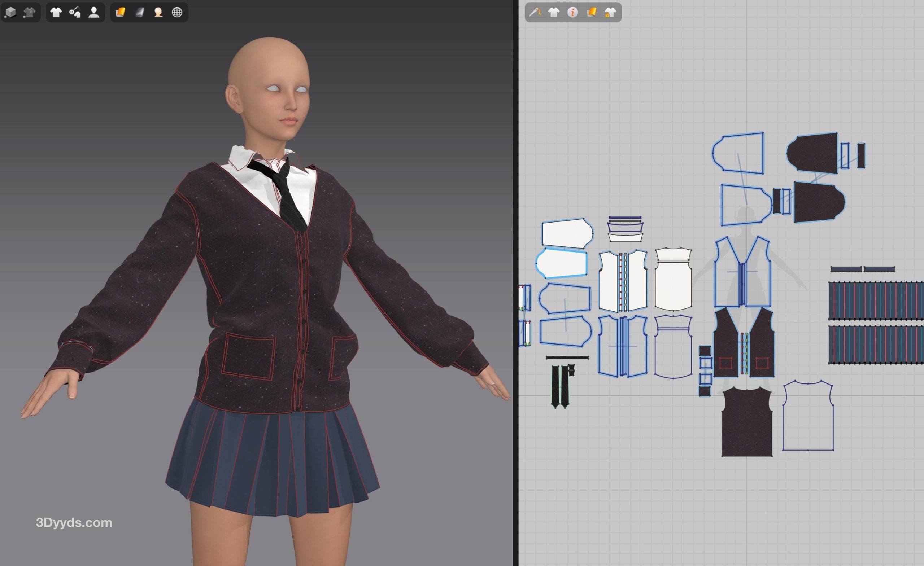Image resolution: width=924 pixels, height=566 pixels.
Task: Open the 3D garment display T-shirt icon
Action: (x=56, y=12)
